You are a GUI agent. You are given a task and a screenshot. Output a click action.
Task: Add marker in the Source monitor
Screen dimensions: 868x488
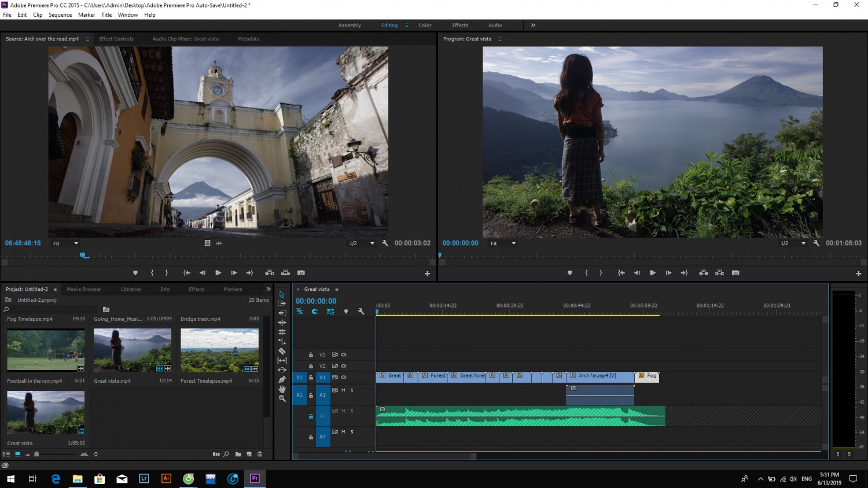pos(135,273)
